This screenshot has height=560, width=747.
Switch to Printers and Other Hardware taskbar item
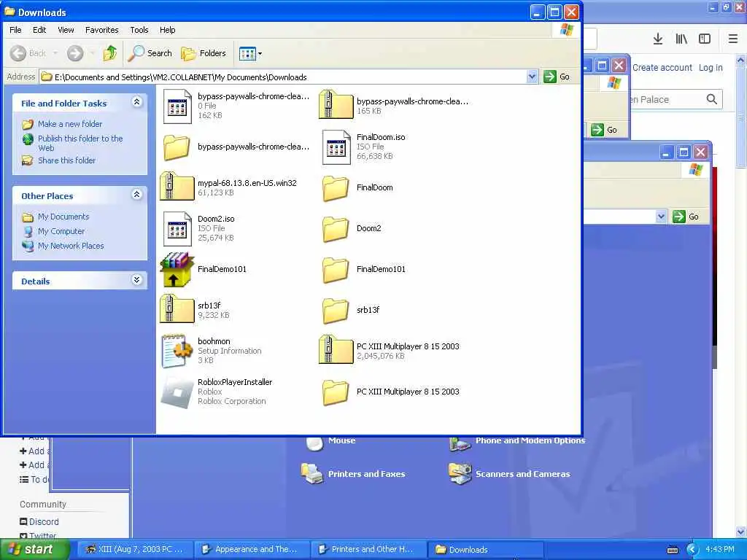click(x=368, y=549)
